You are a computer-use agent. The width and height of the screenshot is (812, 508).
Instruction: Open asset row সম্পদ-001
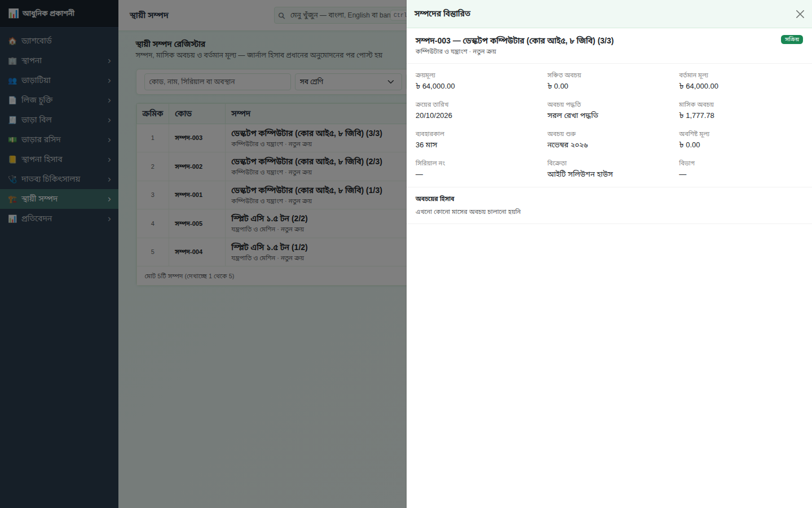coord(271,195)
